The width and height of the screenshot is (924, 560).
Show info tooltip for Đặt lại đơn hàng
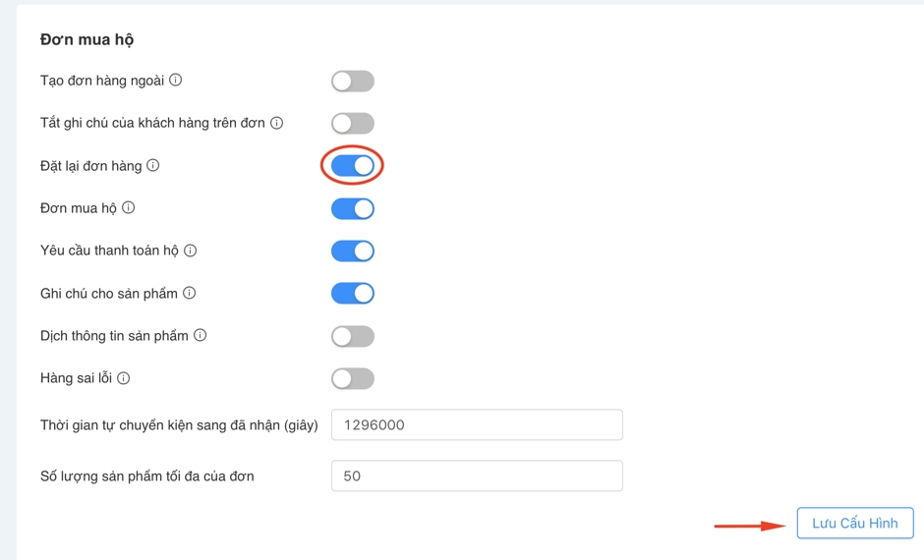[x=153, y=166]
